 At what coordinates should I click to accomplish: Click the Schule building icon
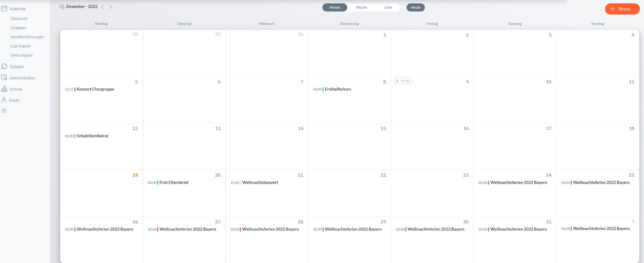[x=4, y=89]
